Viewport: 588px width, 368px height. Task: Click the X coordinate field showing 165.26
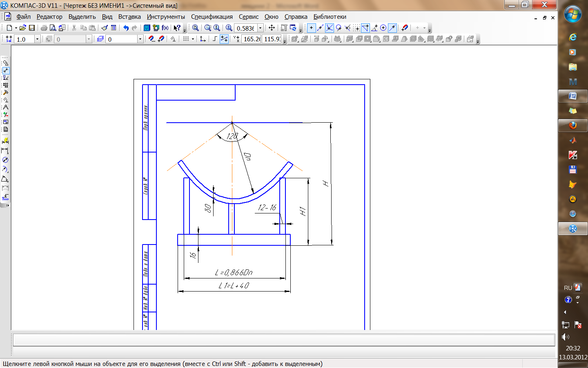click(252, 39)
